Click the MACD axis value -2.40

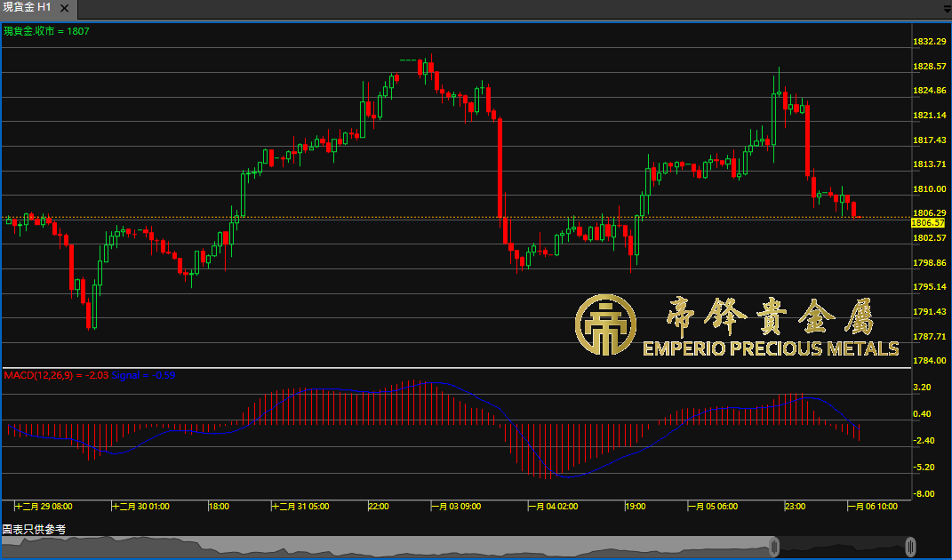coord(924,440)
